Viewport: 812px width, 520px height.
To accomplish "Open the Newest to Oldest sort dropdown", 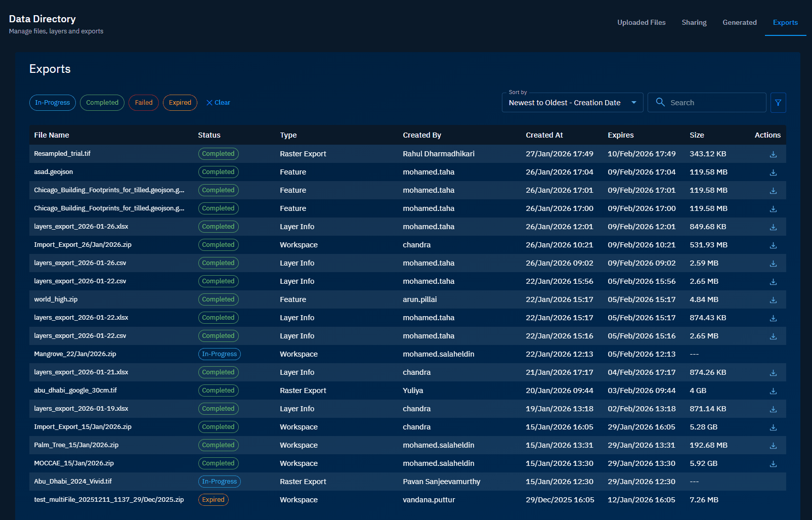I will point(572,102).
